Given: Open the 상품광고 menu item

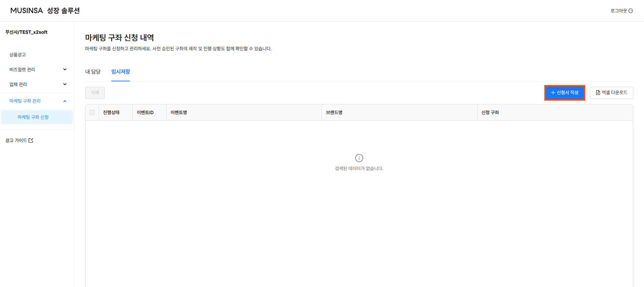Looking at the screenshot, I should click(18, 55).
